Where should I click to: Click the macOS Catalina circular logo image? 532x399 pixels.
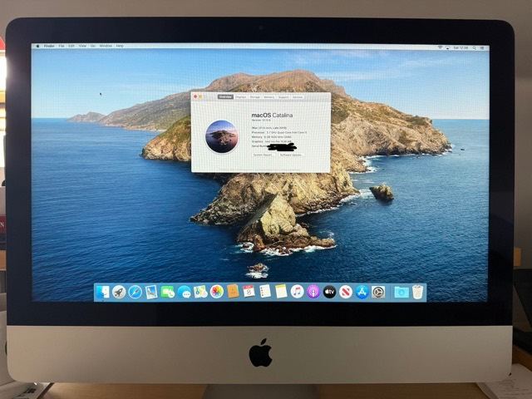[x=222, y=136]
